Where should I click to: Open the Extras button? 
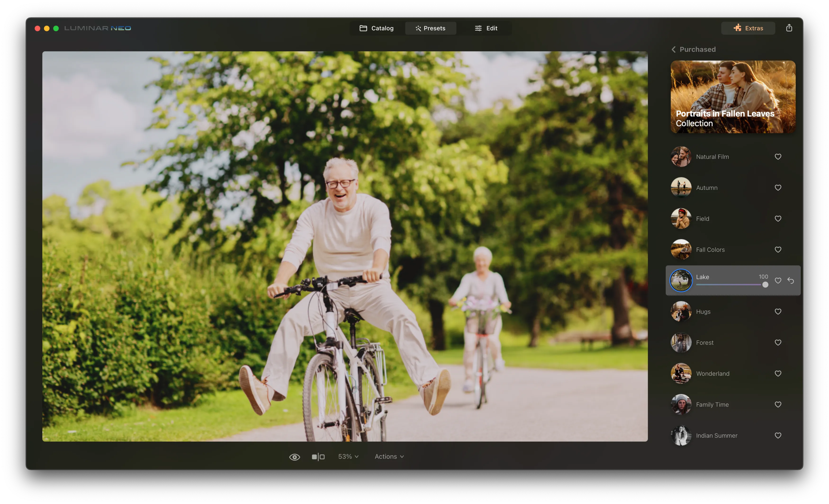pos(748,28)
